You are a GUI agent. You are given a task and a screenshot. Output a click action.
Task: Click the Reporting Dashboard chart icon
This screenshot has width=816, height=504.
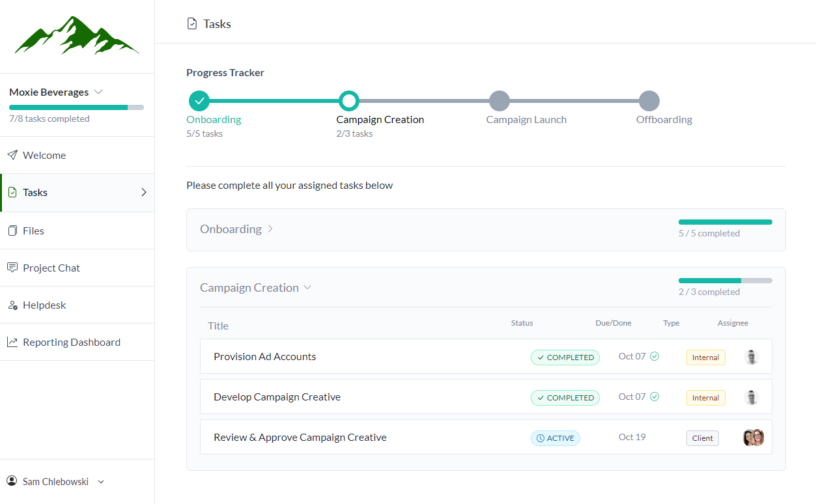tap(12, 342)
